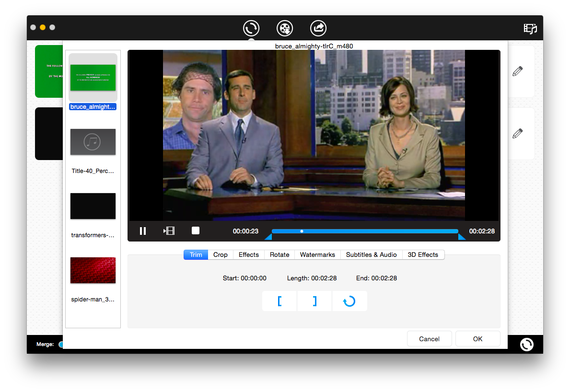Open the Rotate tab
570x392 pixels.
(x=279, y=254)
